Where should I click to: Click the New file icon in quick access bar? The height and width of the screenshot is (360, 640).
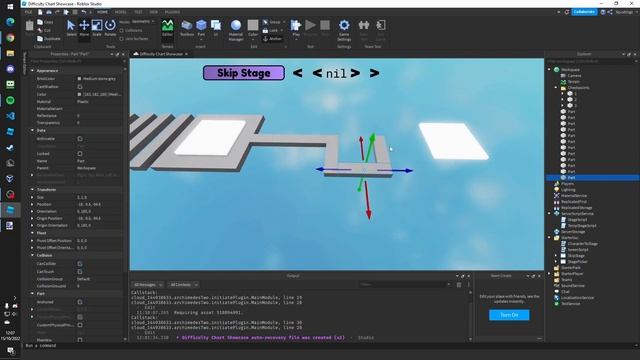[40, 12]
